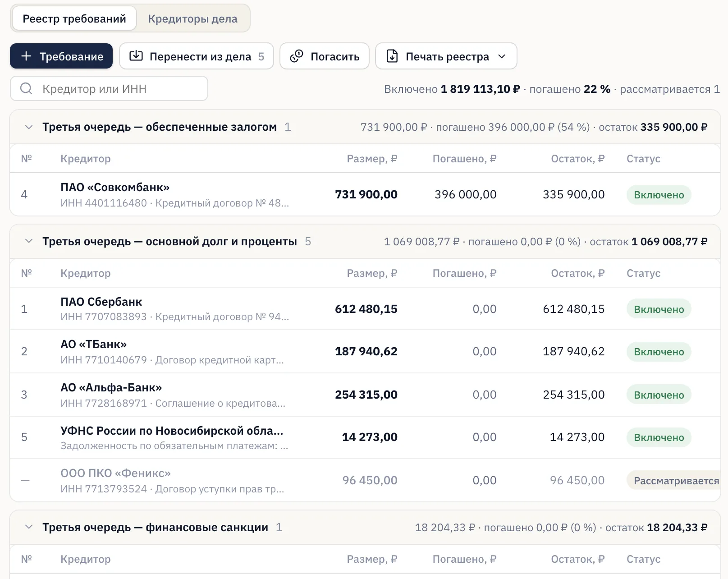
Task: Click Третья очередь — основной долг и проценты title
Action: click(169, 241)
